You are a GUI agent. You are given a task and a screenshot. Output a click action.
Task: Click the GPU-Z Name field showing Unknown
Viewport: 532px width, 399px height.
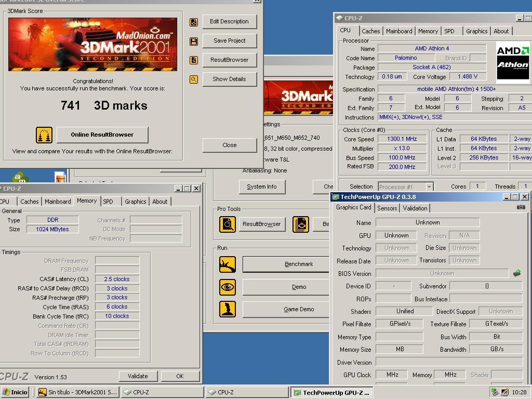428,222
